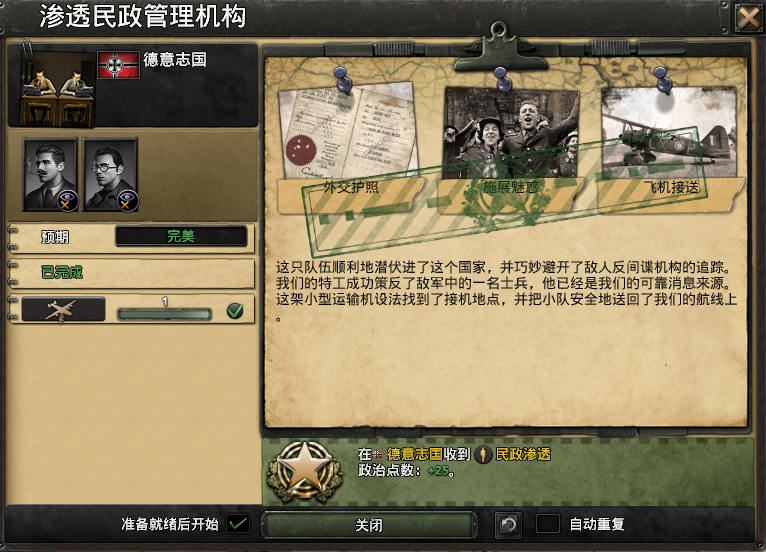Image resolution: width=766 pixels, height=552 pixels.
Task: Click the civil infiltration operative token icon
Action: (483, 454)
